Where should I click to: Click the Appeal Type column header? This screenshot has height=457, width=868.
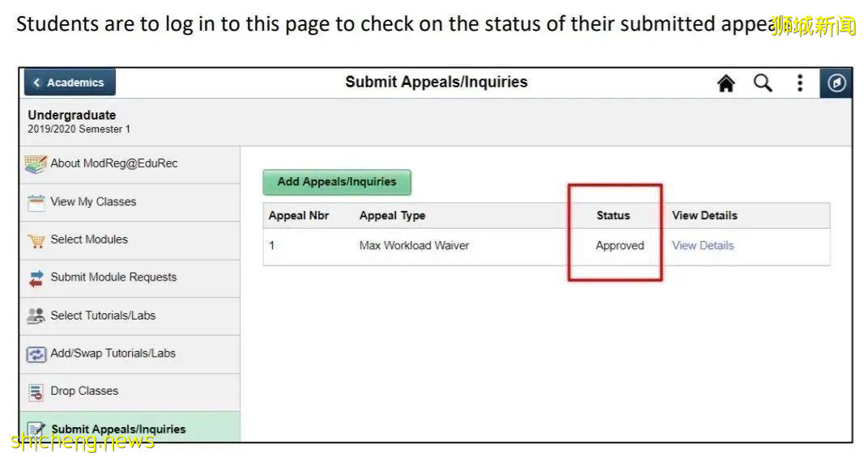tap(392, 215)
